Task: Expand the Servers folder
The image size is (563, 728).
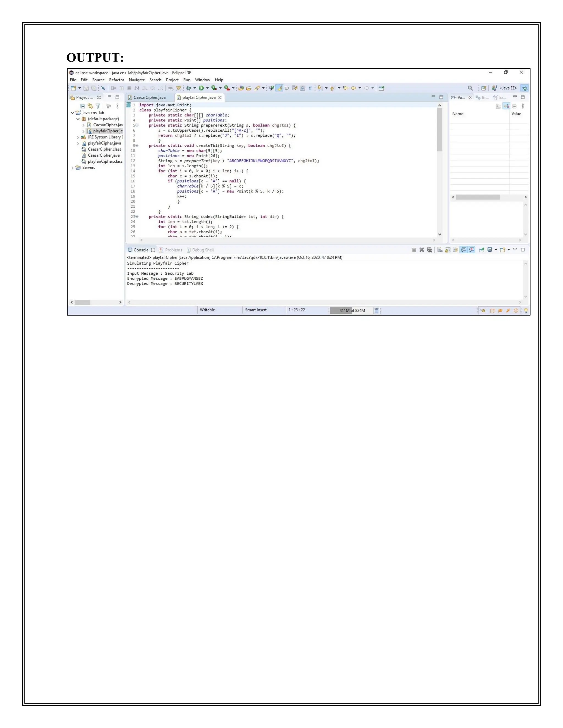Action: [72, 168]
